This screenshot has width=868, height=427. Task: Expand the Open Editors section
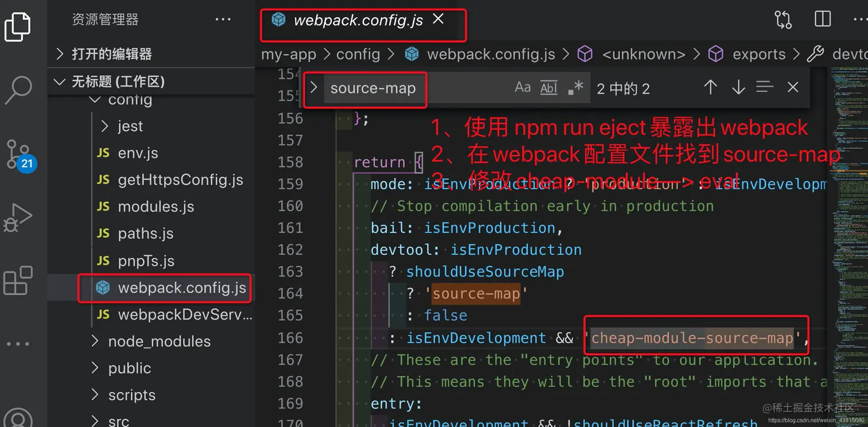pos(151,54)
